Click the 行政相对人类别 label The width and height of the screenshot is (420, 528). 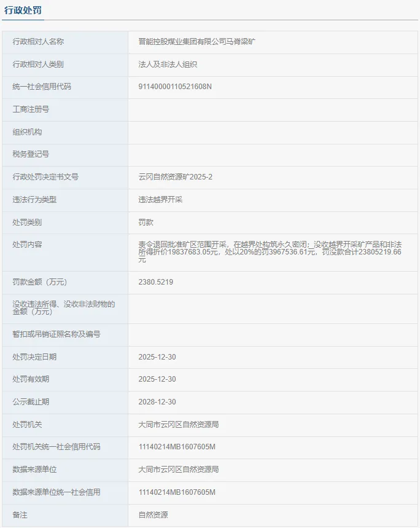(x=38, y=65)
